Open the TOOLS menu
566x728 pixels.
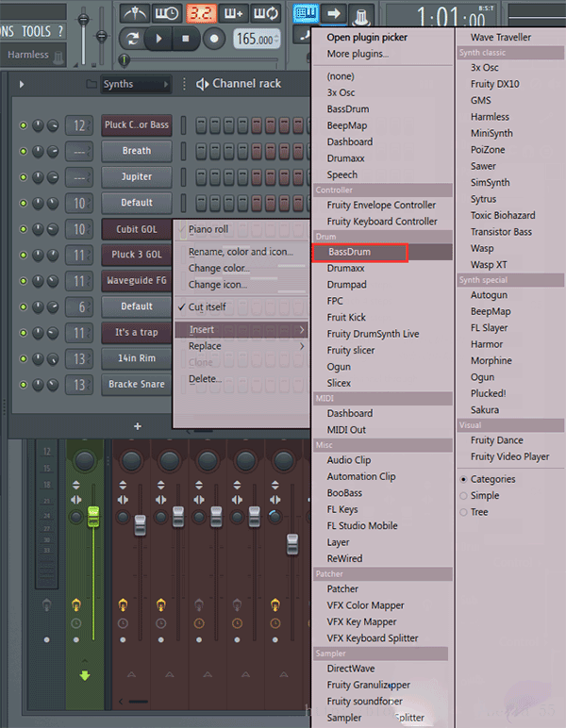tap(36, 31)
